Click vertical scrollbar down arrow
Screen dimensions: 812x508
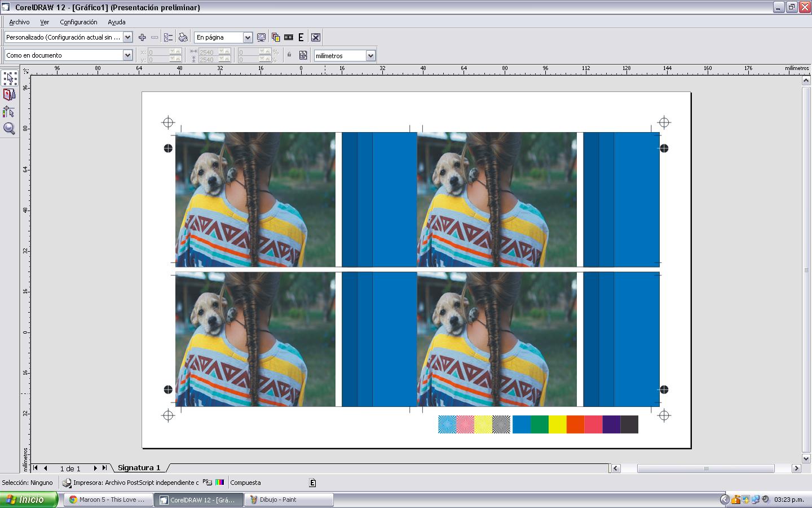(x=806, y=459)
